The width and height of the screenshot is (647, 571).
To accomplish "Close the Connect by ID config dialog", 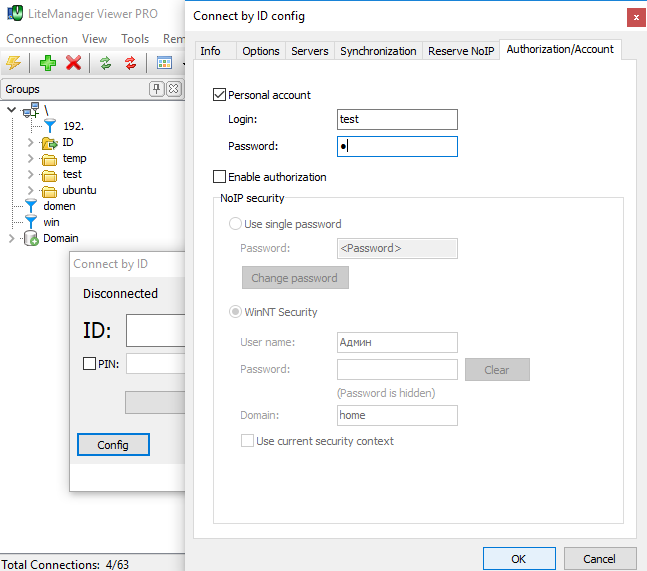I will tap(636, 18).
